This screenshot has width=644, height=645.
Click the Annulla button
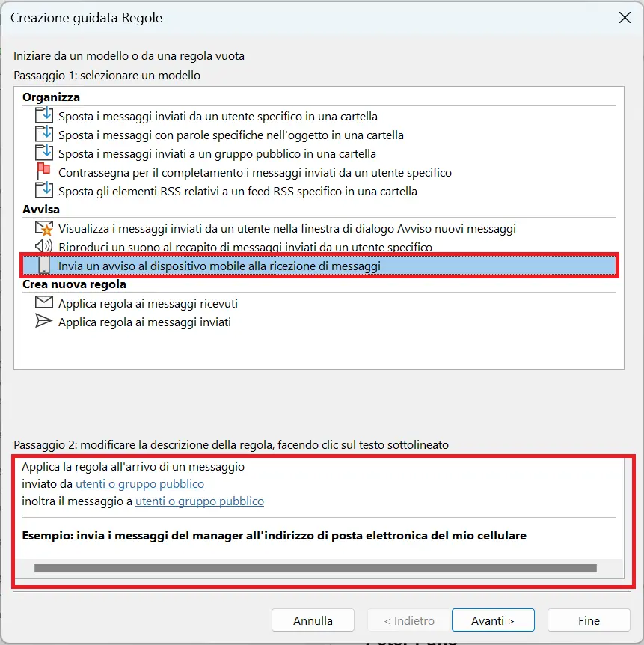coord(313,620)
